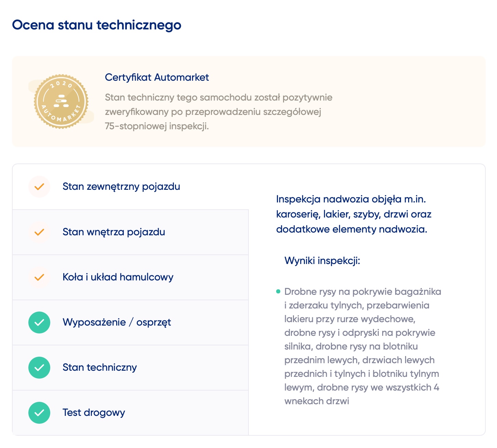Click the green bullet dot before inspection results

click(278, 291)
